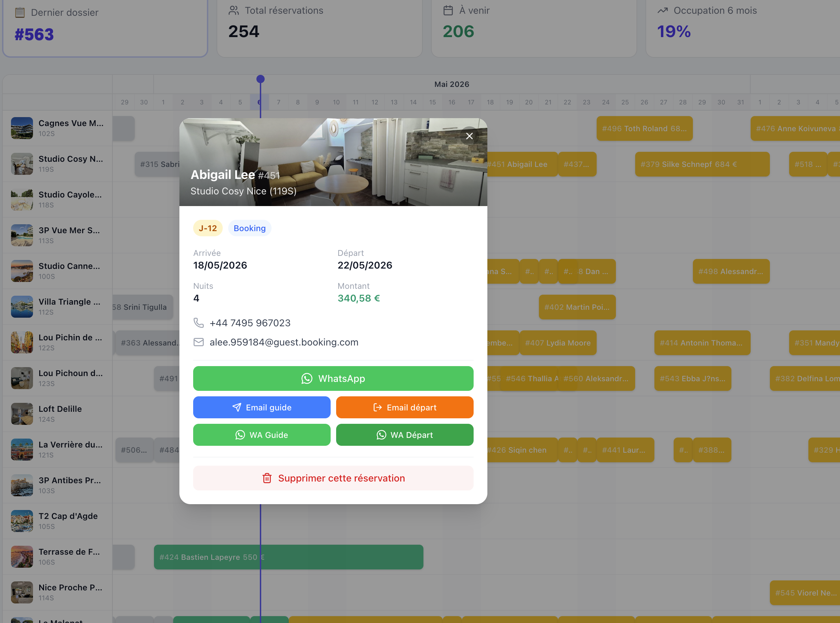The width and height of the screenshot is (840, 623).
Task: Send the Email guide
Action: pyautogui.click(x=262, y=407)
